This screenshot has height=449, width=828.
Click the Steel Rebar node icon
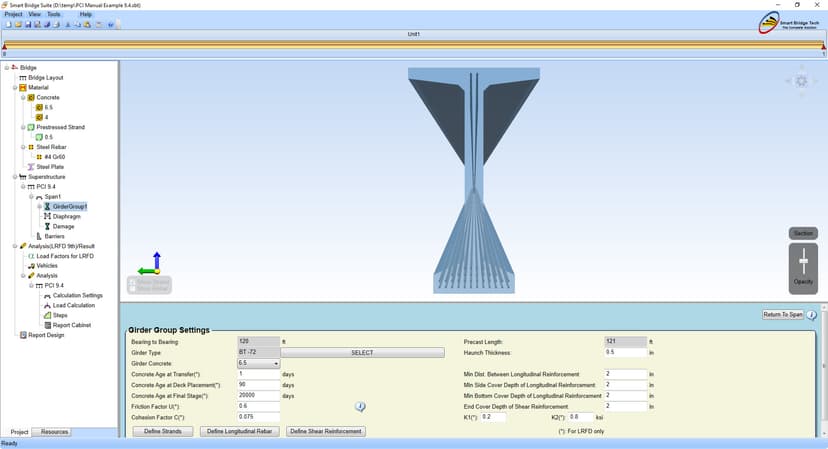(x=31, y=147)
